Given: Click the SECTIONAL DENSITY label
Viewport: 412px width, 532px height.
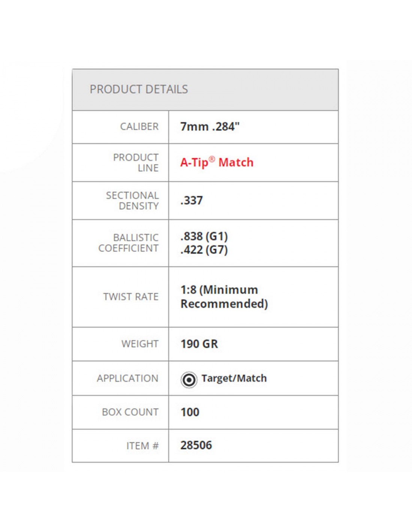Looking at the screenshot, I should (133, 201).
